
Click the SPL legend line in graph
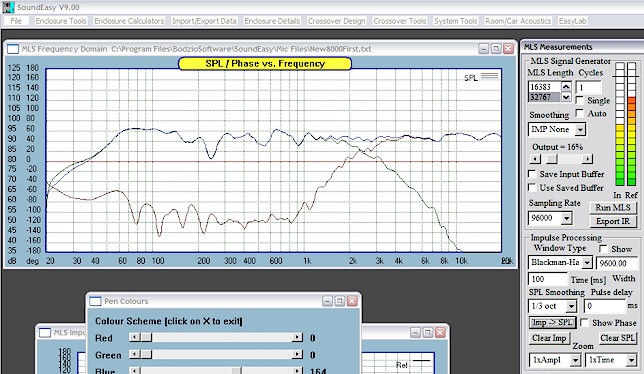point(490,76)
